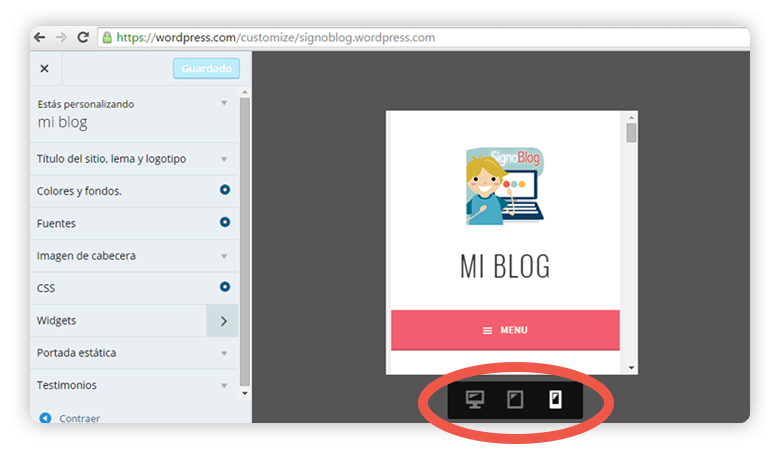Open the Widgets panel chevron
Image resolution: width=780 pixels, height=450 pixels.
click(x=222, y=321)
